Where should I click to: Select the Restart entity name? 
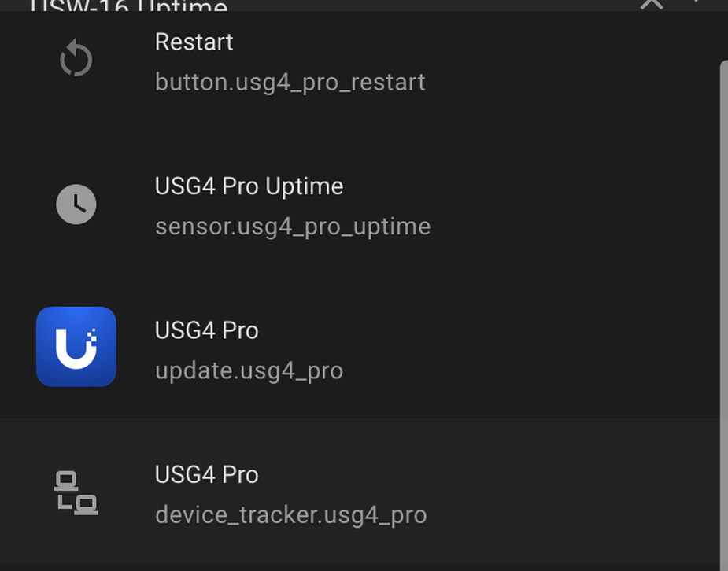(x=194, y=42)
